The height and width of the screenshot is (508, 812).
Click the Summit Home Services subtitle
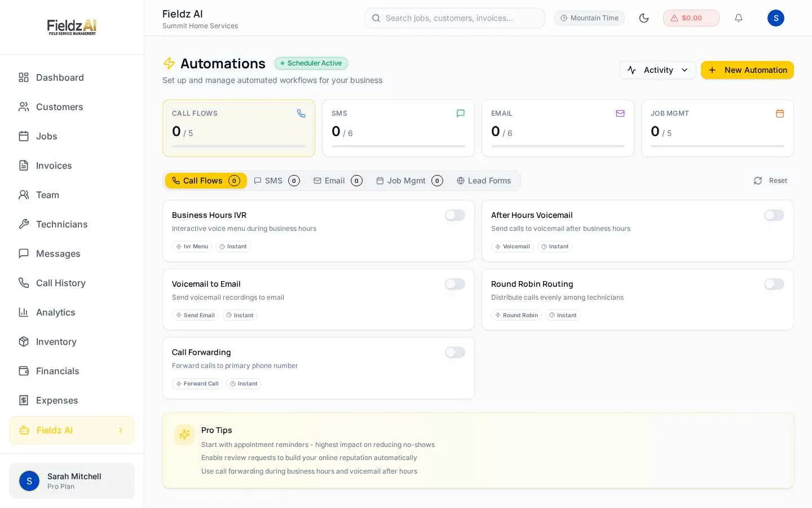pyautogui.click(x=200, y=26)
